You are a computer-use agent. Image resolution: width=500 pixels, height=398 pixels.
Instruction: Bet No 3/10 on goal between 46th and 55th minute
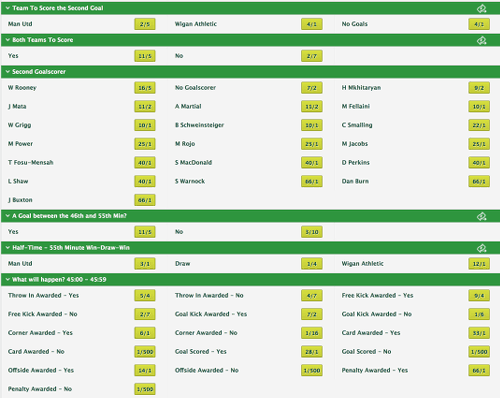312,232
